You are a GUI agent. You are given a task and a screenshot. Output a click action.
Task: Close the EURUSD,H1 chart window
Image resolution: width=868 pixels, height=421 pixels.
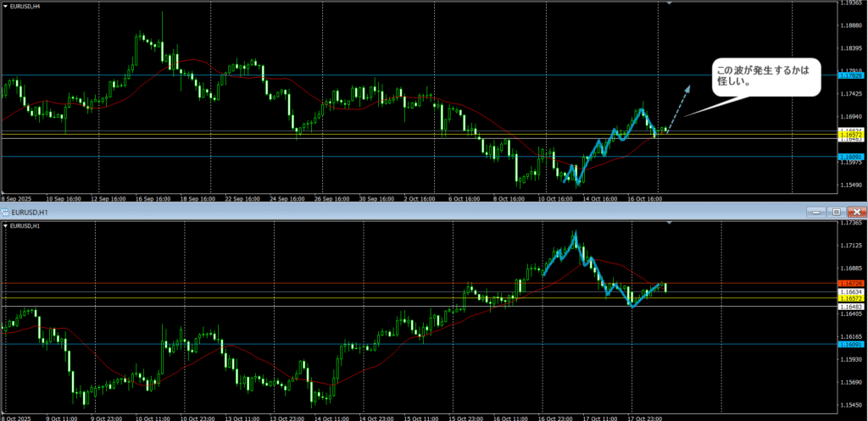click(x=856, y=211)
